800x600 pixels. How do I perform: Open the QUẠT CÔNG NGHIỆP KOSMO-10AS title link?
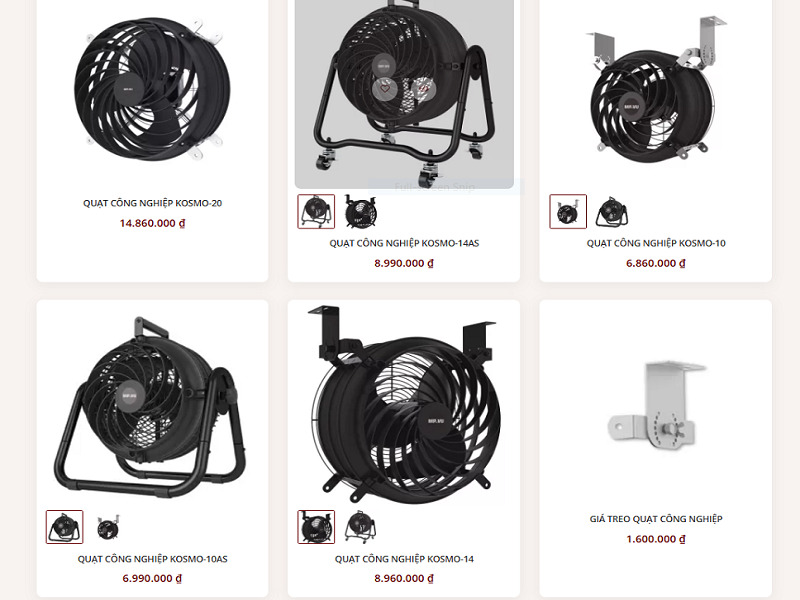(x=153, y=559)
